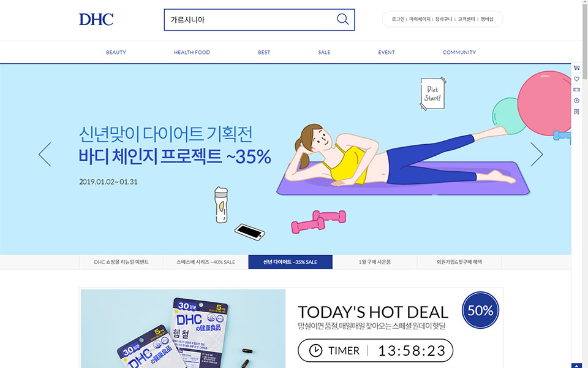Click the DHC logo
The height and width of the screenshot is (368, 588).
point(96,20)
